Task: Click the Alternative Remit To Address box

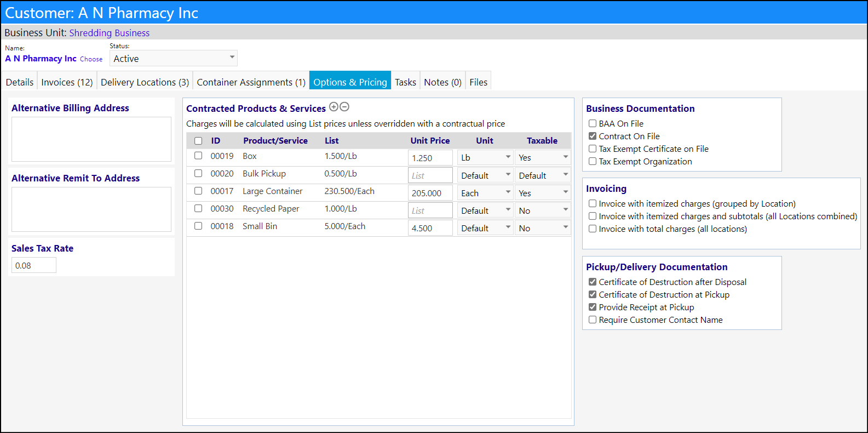Action: click(91, 209)
